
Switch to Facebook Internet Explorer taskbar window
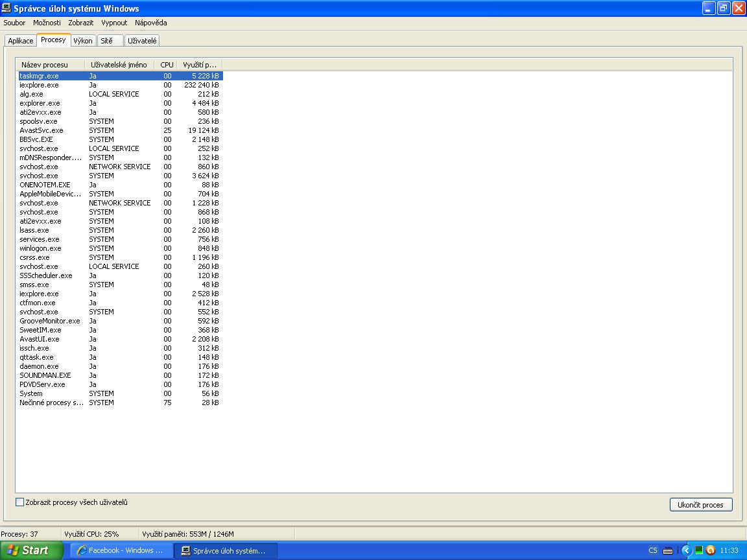(x=121, y=550)
